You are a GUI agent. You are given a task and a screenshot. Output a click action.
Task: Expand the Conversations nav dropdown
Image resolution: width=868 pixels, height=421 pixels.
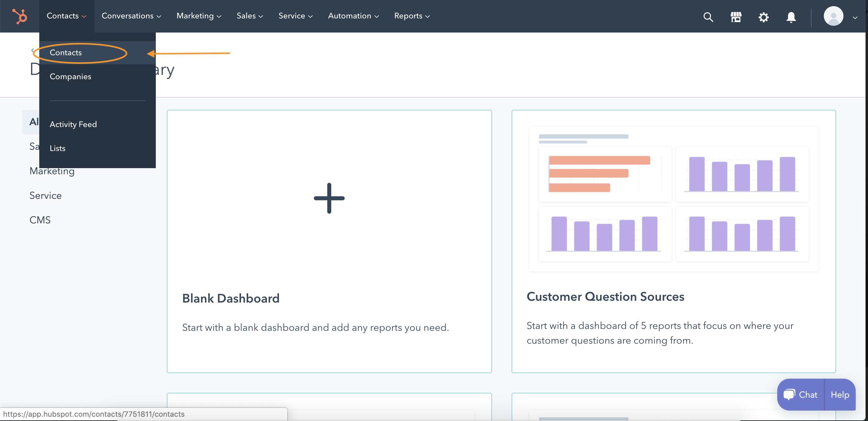(131, 16)
